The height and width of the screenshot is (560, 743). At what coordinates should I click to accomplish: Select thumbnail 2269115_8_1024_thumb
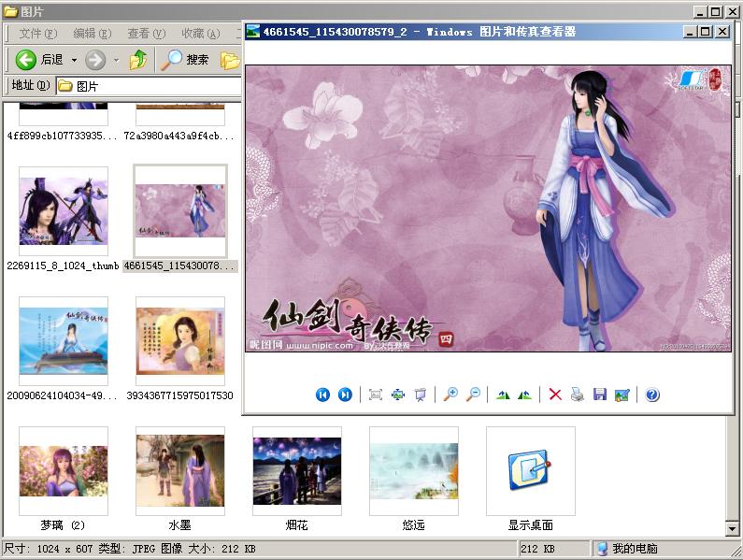click(64, 211)
